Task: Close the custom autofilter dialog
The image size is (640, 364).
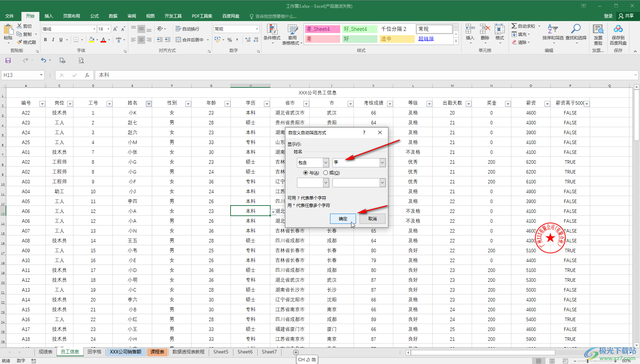Action: (380, 132)
